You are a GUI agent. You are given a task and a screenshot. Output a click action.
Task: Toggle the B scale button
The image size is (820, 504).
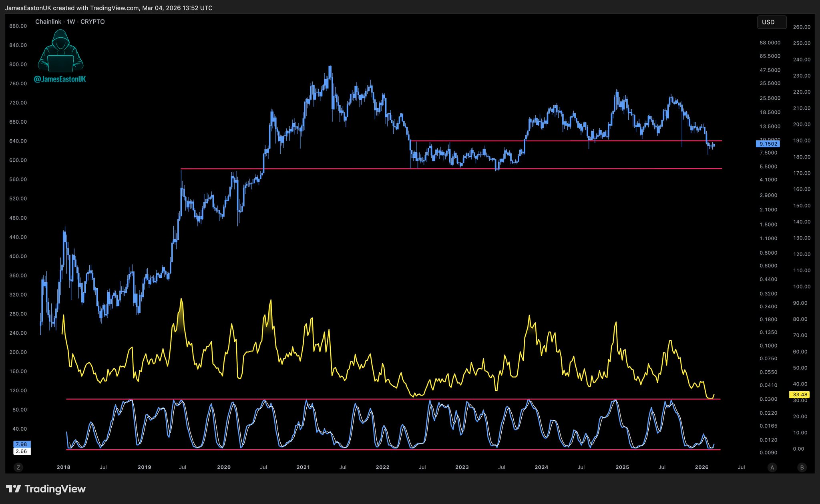802,467
